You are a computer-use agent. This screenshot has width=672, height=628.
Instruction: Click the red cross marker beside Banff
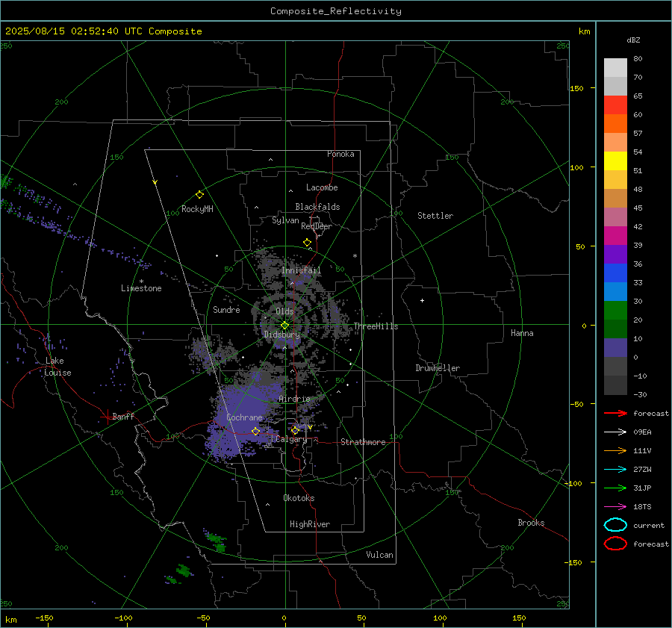tap(106, 417)
